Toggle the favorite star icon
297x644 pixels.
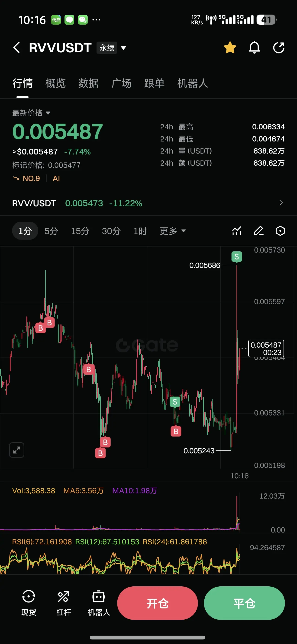230,47
